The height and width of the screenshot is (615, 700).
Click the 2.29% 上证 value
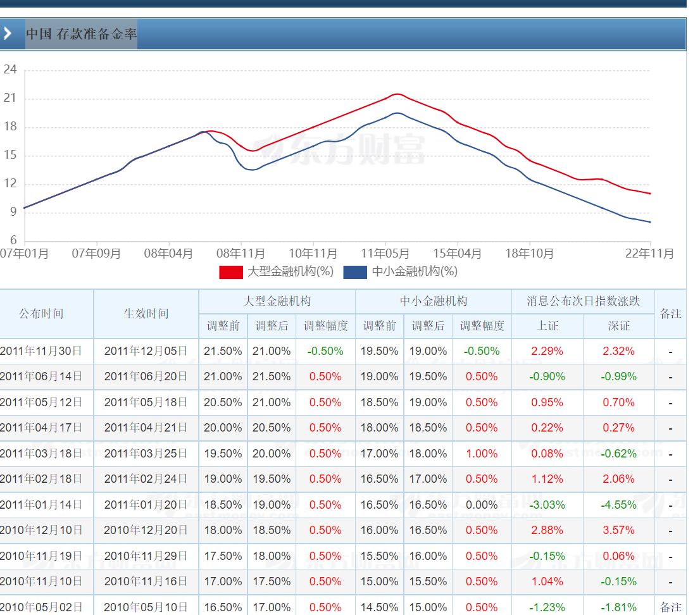(x=547, y=351)
